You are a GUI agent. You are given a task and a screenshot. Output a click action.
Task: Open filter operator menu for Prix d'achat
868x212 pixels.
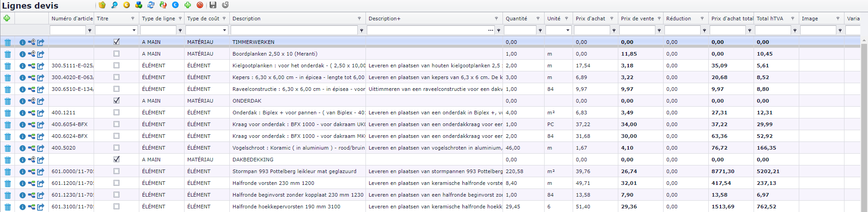click(614, 31)
